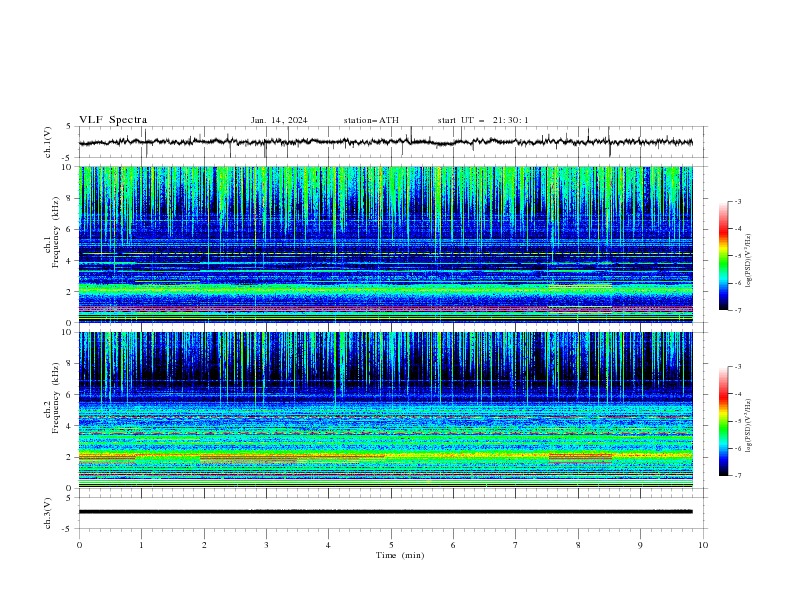792x612 pixels.
Task: Click the "2" minute time axis label
Action: (x=204, y=545)
